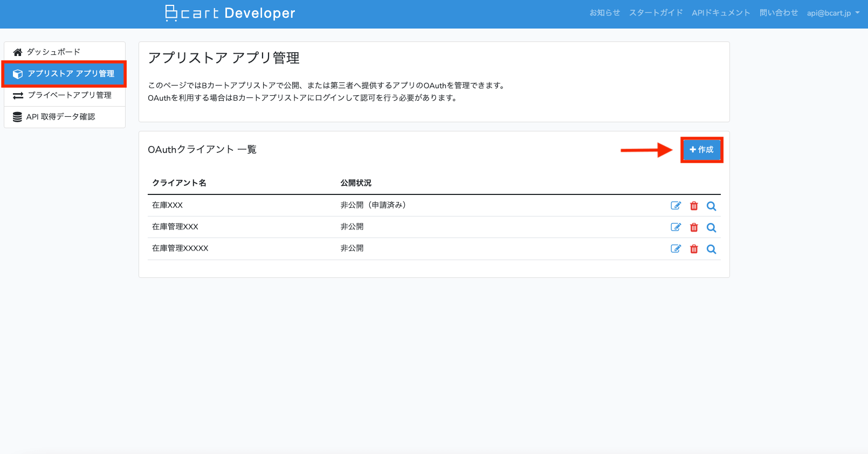The image size is (868, 454).
Task: Edit the 在庫管理XXXXX client entry
Action: pyautogui.click(x=676, y=249)
